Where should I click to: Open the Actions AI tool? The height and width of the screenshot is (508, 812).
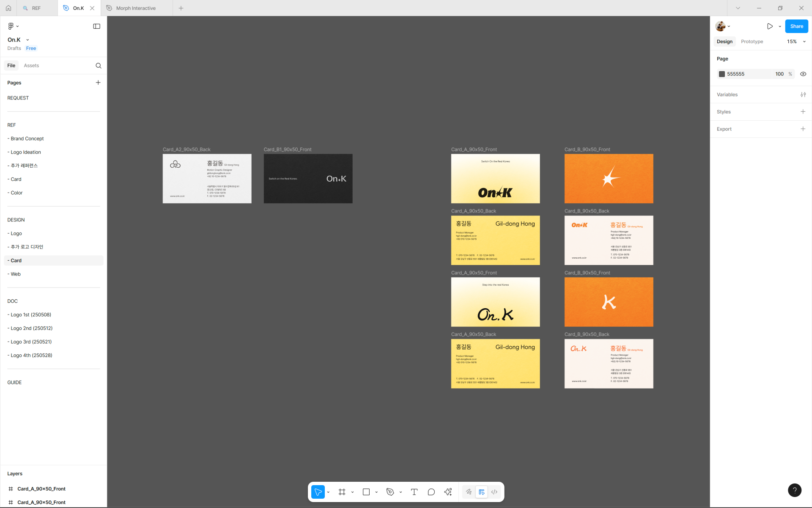point(448,492)
